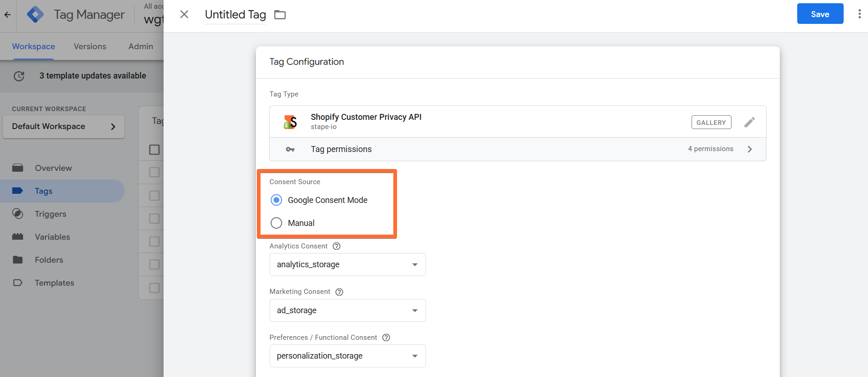This screenshot has width=868, height=377.
Task: Click the Tags sidebar icon
Action: 18,191
